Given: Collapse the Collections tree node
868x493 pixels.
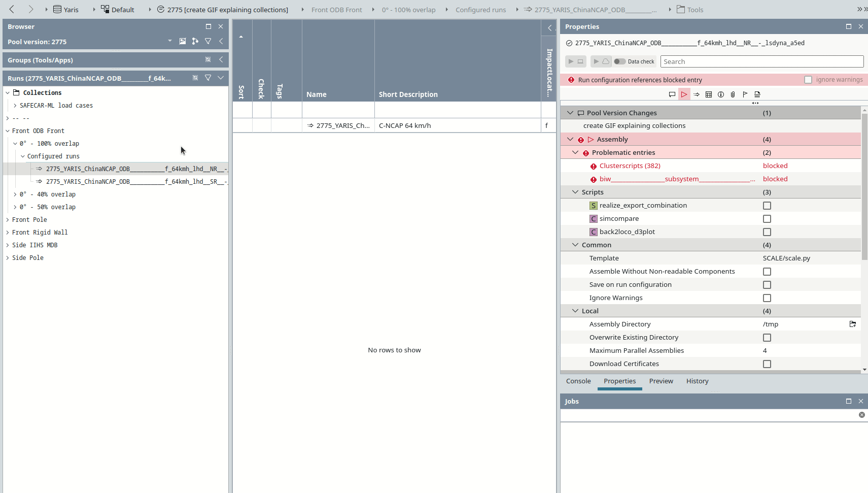Looking at the screenshot, I should 8,92.
